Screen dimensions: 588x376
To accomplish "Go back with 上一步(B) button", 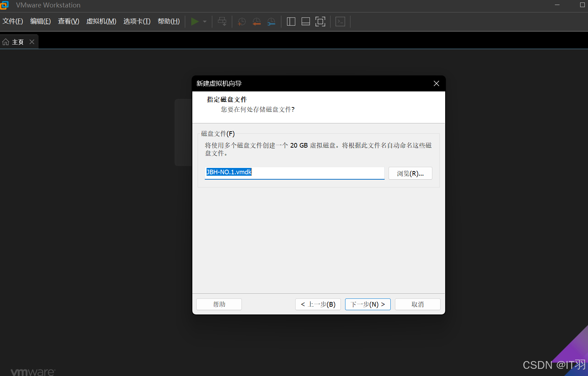I will (x=318, y=304).
